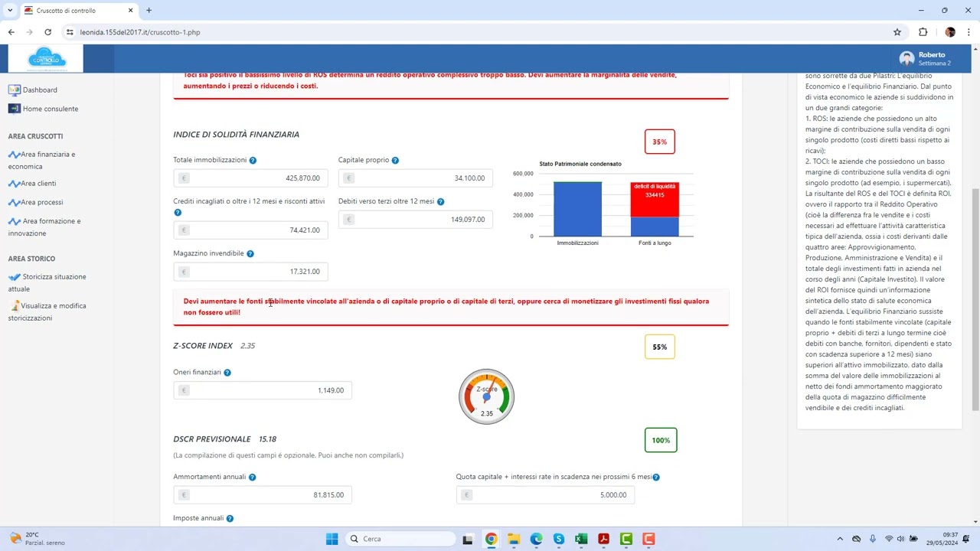980x551 pixels.
Task: Open Excel from the Windows taskbar
Action: [x=581, y=539]
